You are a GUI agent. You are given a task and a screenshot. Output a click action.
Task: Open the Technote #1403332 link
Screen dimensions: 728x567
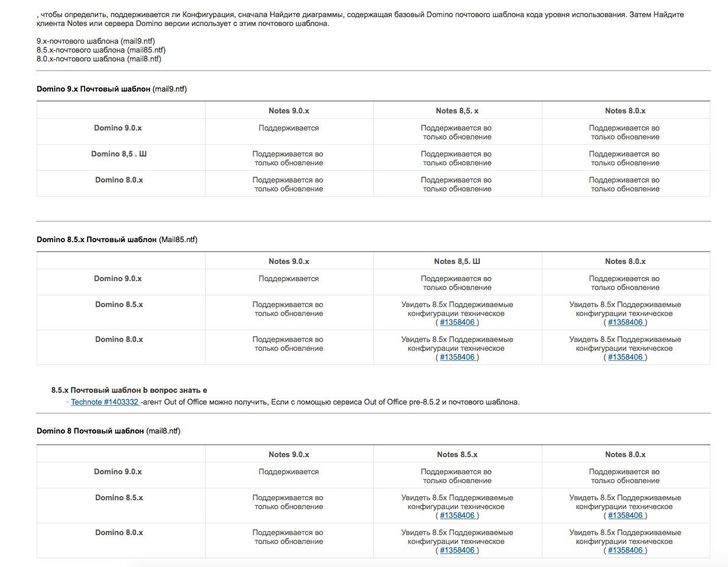[105, 402]
